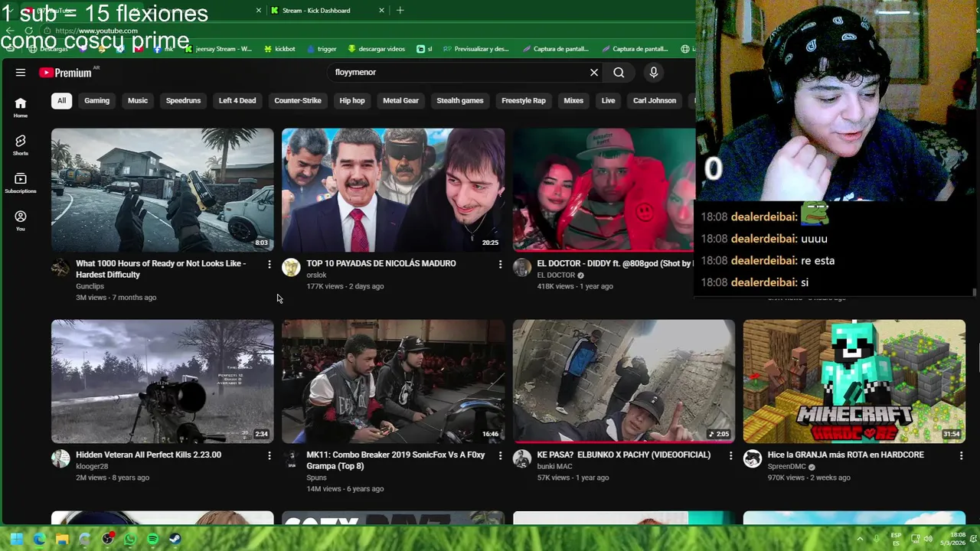
Task: Open TOP 10 PAYADAS DE NICOLÁS MADURO title
Action: pyautogui.click(x=381, y=263)
